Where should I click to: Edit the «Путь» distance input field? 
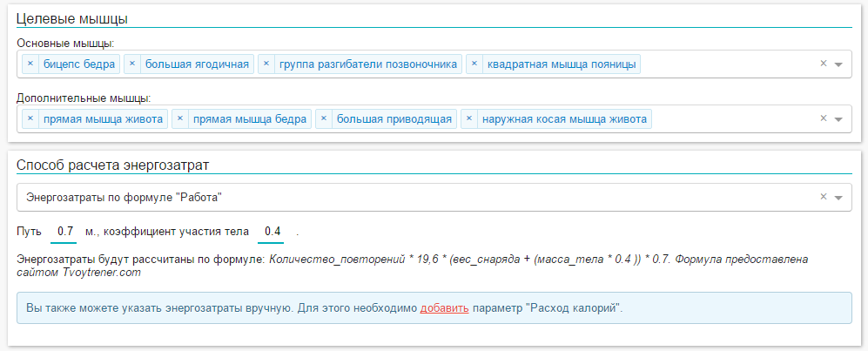coord(64,232)
